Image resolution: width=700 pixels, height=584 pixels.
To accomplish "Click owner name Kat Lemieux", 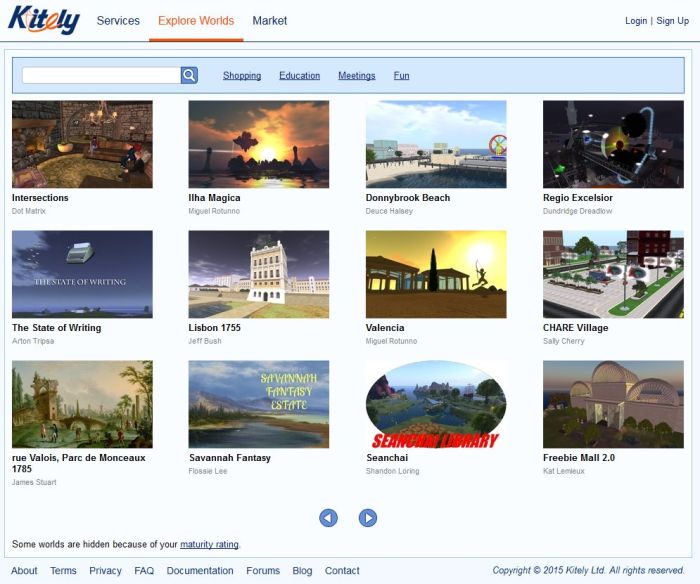I will click(x=563, y=471).
